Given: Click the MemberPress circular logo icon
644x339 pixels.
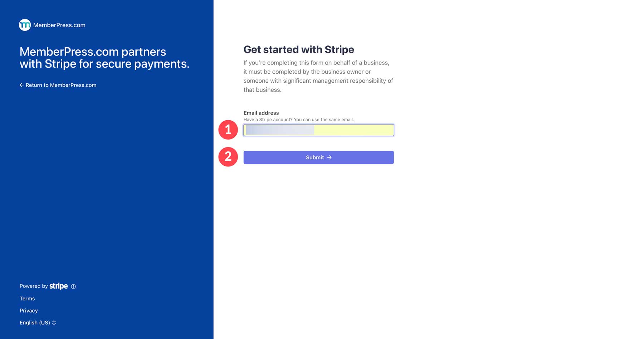Looking at the screenshot, I should pyautogui.click(x=25, y=25).
